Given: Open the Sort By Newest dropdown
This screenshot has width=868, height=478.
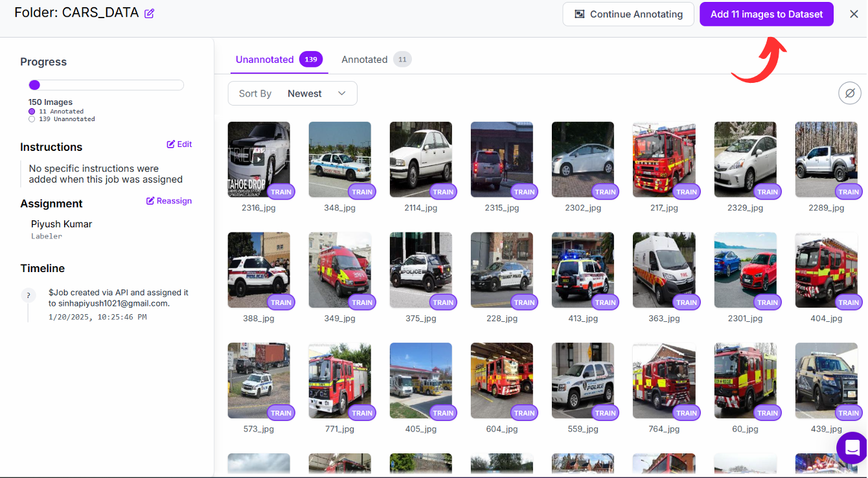Looking at the screenshot, I should [293, 93].
